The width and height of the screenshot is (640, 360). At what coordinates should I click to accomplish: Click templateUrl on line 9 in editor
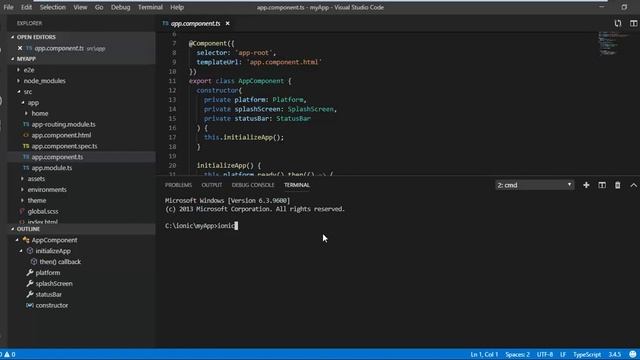218,62
